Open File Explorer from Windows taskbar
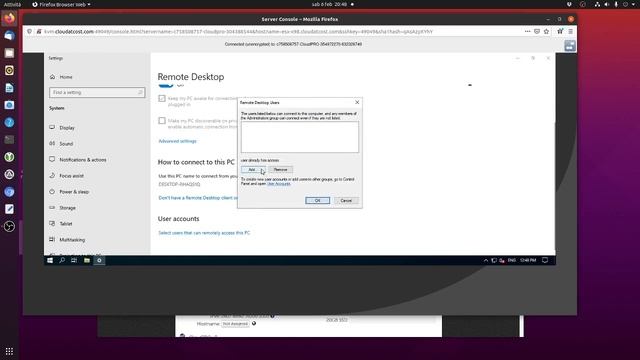The width and height of the screenshot is (640, 360). click(87, 260)
